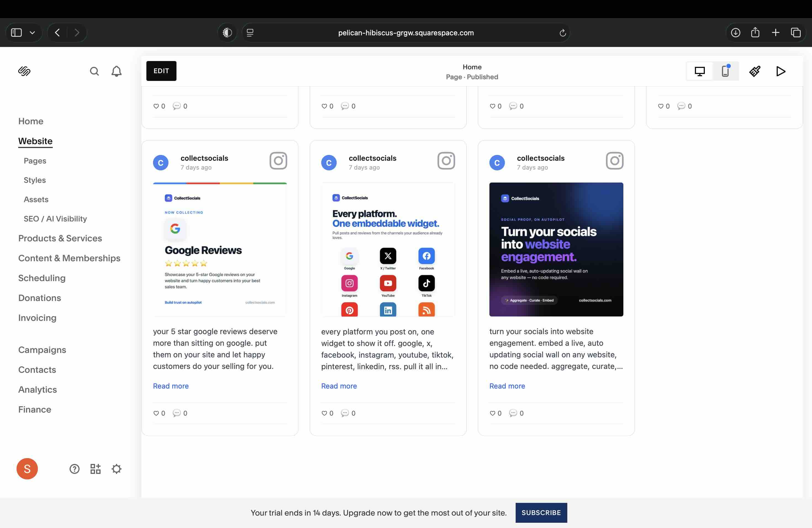This screenshot has width=812, height=528.
Task: Click collectsocials name on Google Reviews card
Action: (x=204, y=158)
